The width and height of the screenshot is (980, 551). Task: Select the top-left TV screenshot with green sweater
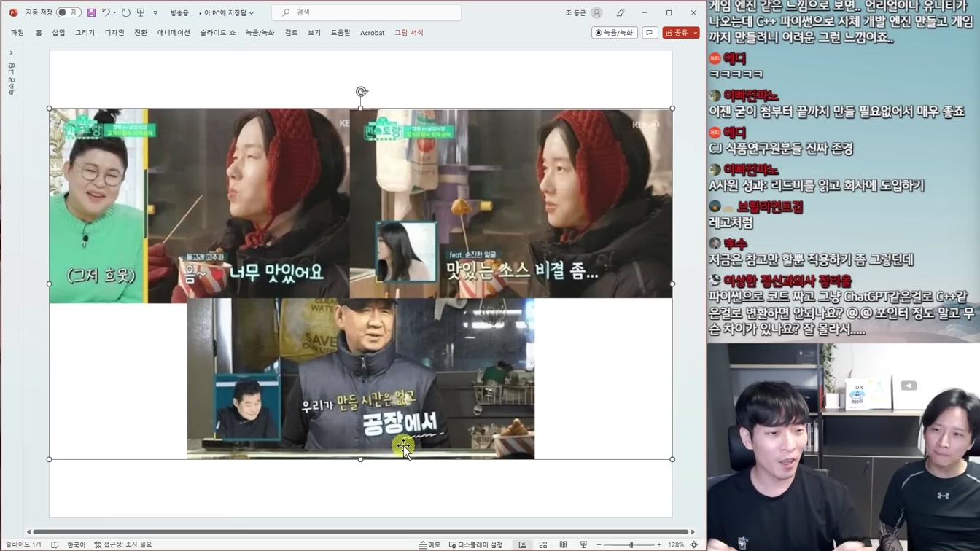pyautogui.click(x=198, y=205)
